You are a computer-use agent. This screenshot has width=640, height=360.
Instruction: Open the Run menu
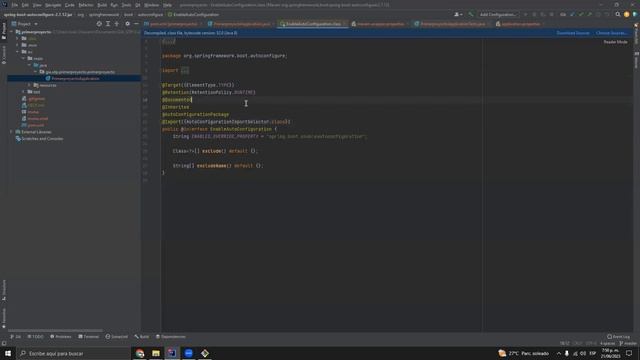pos(114,5)
